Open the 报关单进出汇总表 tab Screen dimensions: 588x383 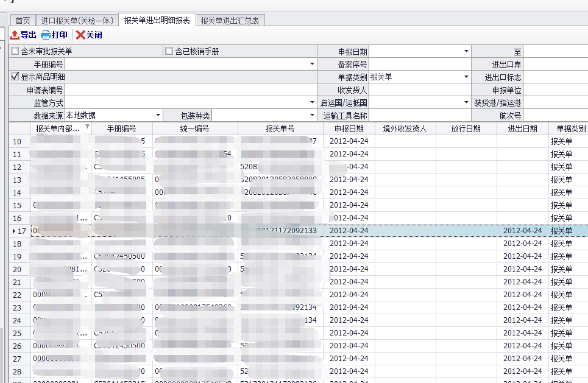[230, 21]
